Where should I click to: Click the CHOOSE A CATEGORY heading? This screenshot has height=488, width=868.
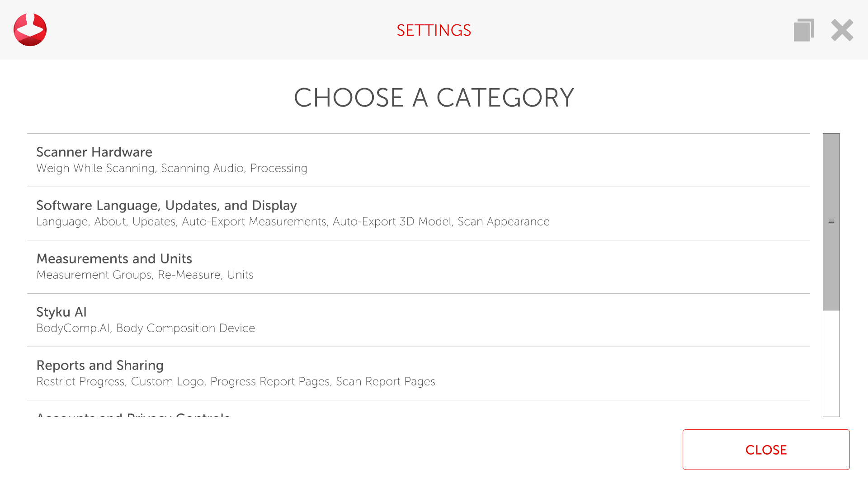(x=434, y=98)
